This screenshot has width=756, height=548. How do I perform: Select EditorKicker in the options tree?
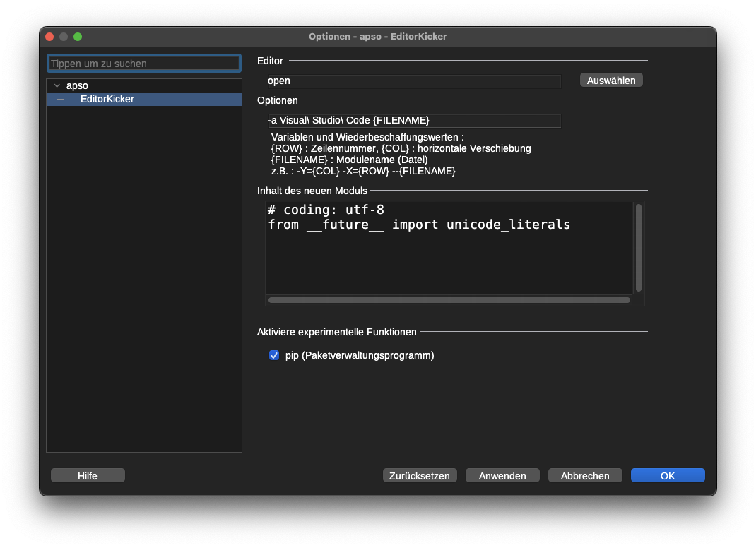pyautogui.click(x=107, y=99)
